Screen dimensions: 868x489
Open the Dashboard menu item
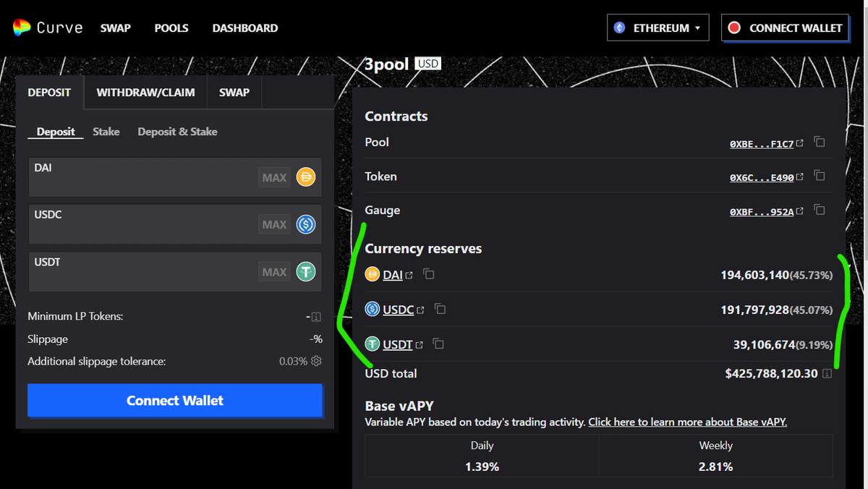(244, 28)
